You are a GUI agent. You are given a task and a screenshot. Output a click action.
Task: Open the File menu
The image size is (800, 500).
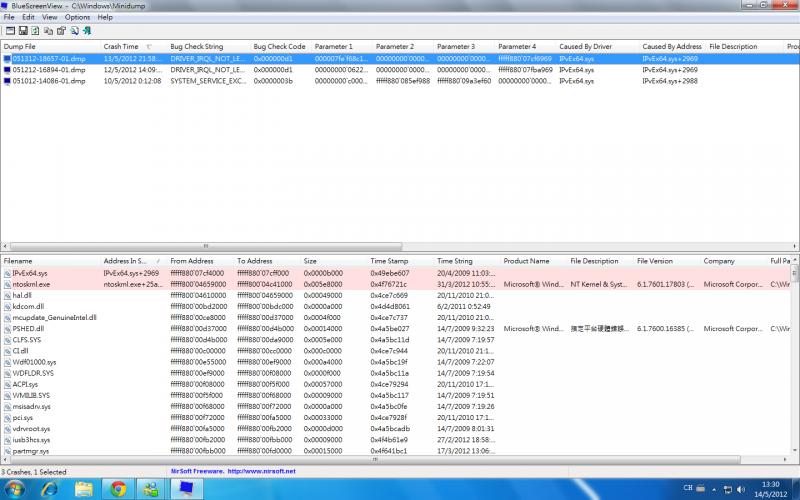click(x=9, y=17)
